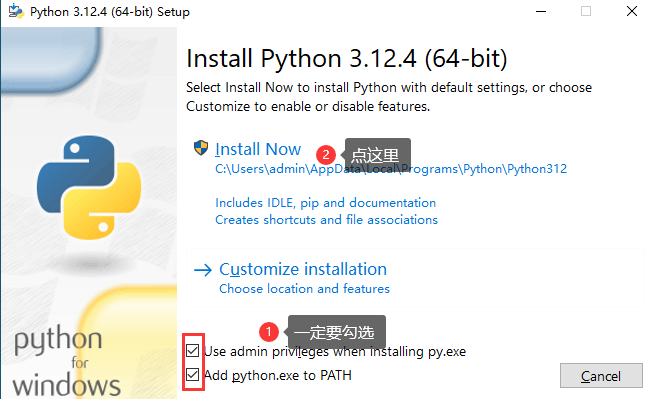Click the Python logo in the sidebar
This screenshot has width=654, height=399.
click(89, 187)
